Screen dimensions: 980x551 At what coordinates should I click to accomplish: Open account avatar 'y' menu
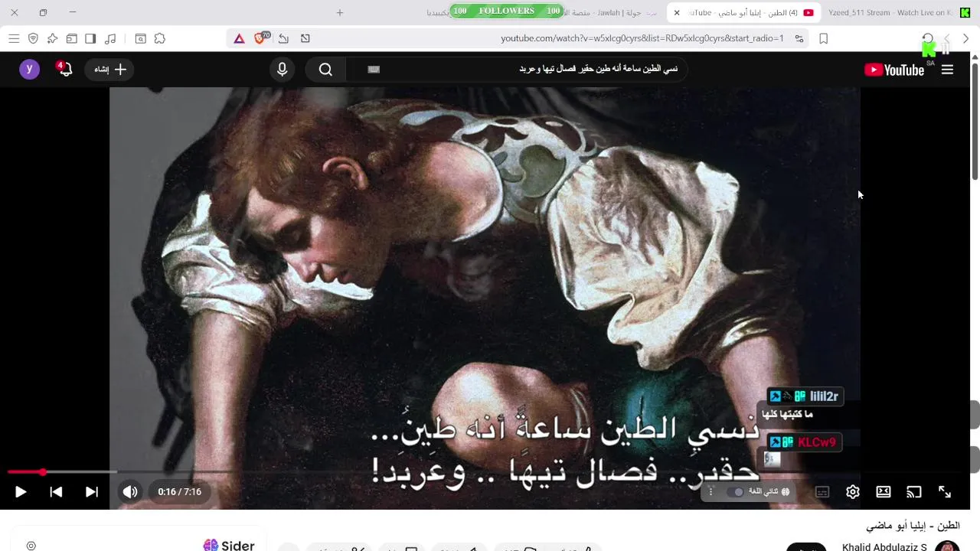[x=29, y=70]
